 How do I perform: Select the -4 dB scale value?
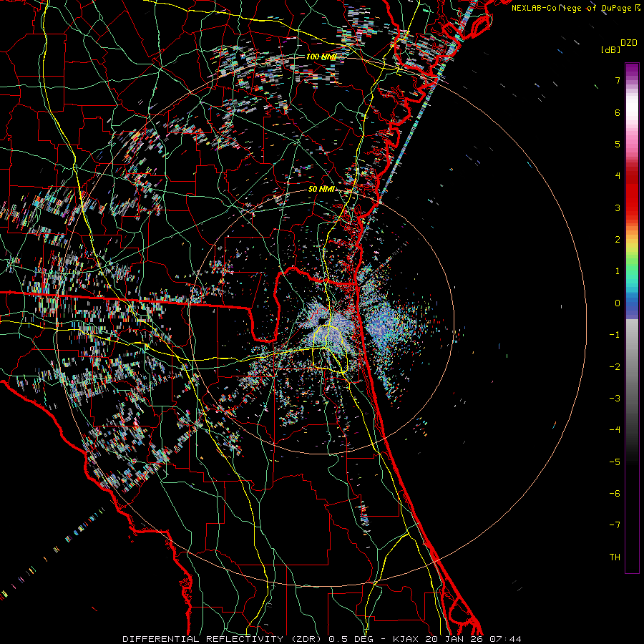click(615, 430)
